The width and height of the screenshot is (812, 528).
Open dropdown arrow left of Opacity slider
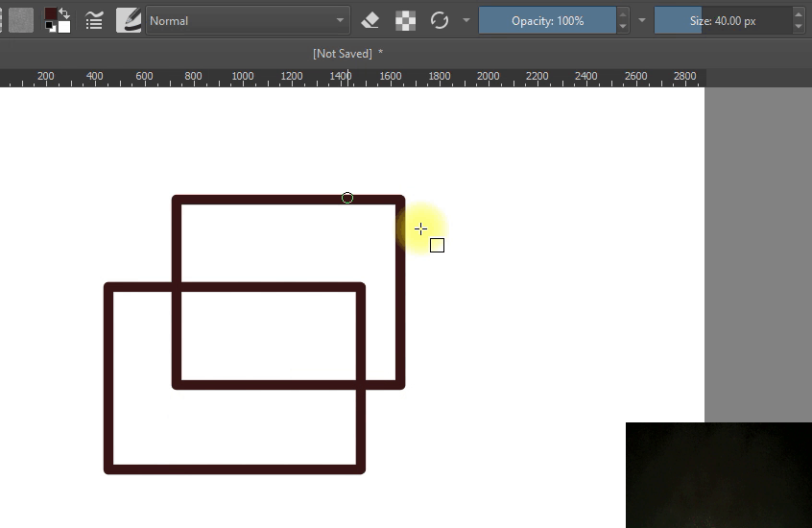point(466,21)
